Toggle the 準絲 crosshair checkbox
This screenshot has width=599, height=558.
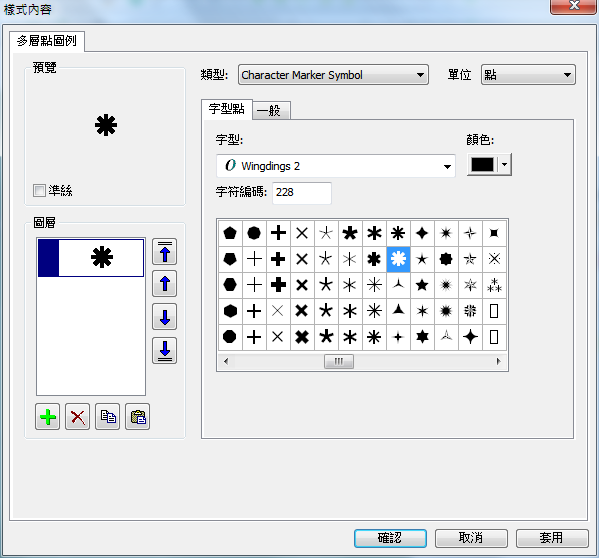(39, 190)
